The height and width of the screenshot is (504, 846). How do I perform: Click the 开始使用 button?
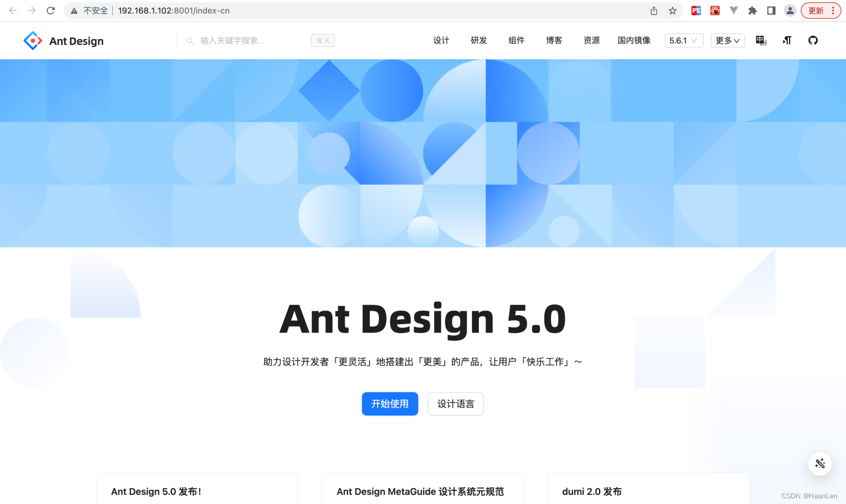pos(390,404)
